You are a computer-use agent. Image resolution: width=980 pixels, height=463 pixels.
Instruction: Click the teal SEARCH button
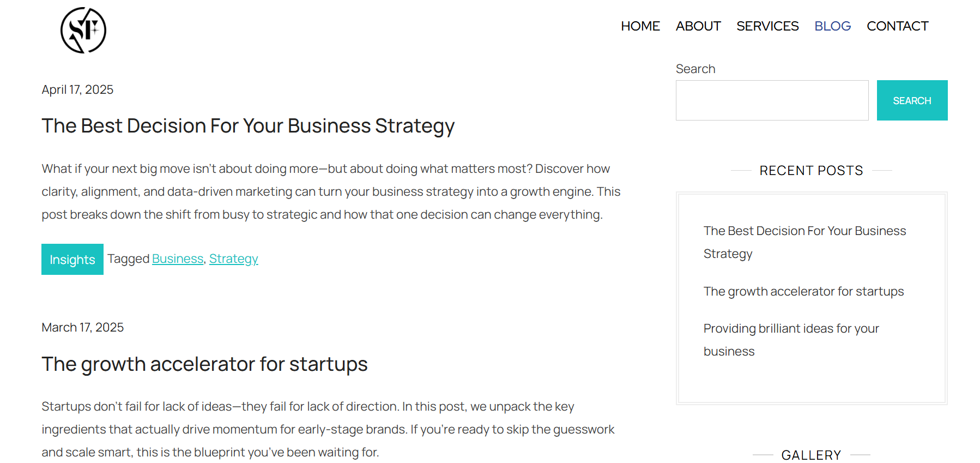[912, 100]
